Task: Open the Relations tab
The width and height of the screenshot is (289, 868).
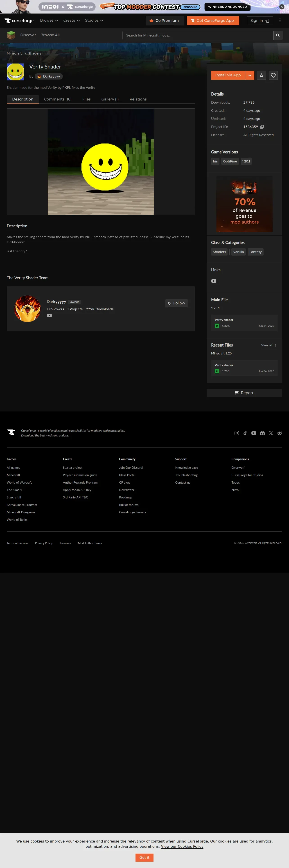Action: 138,99
